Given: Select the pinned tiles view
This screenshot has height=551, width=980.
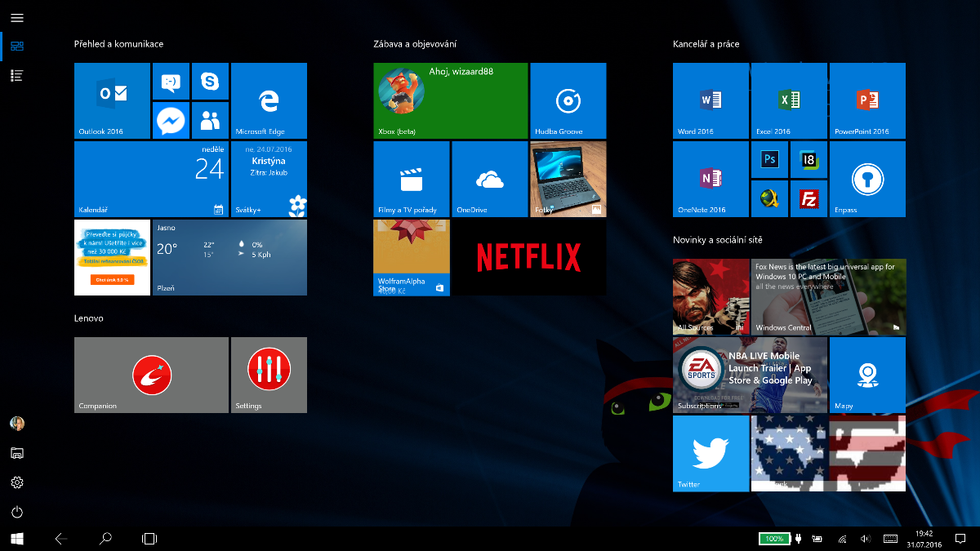Looking at the screenshot, I should 17,47.
